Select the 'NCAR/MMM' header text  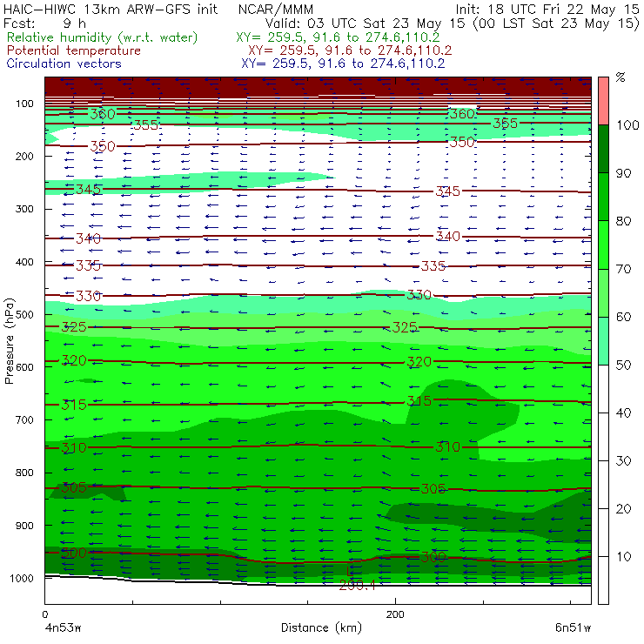pyautogui.click(x=276, y=9)
